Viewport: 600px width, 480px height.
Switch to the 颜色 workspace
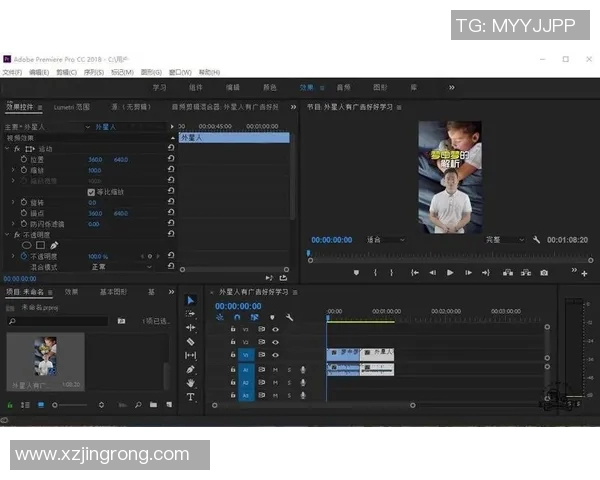[270, 87]
